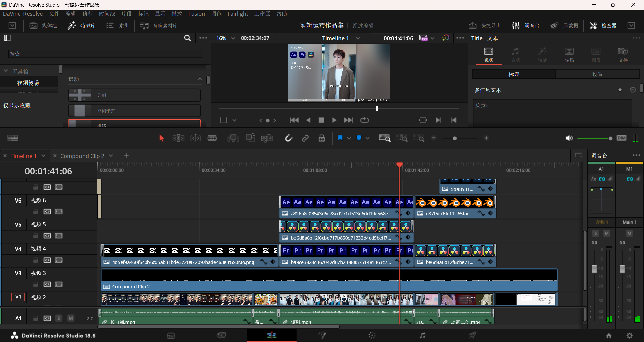Screen dimensions: 644x342
Task: Click the 快捷导出 quick export button
Action: click(485, 26)
